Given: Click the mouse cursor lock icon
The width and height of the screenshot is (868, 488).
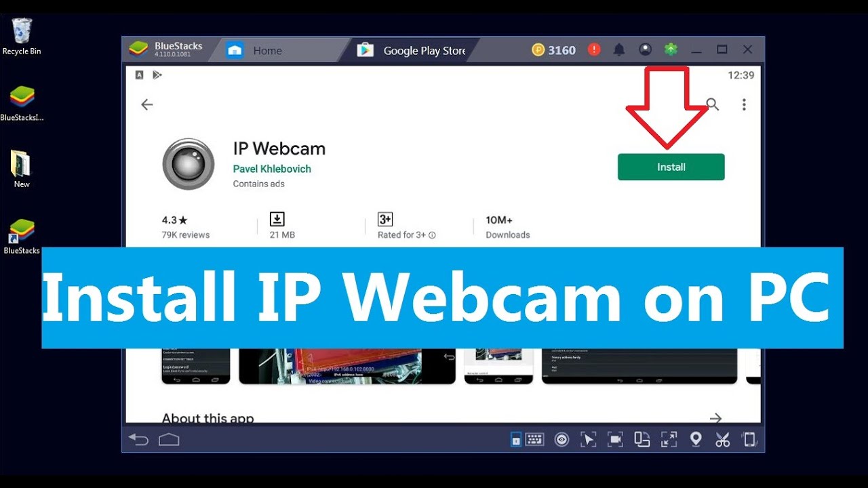Looking at the screenshot, I should [x=588, y=440].
